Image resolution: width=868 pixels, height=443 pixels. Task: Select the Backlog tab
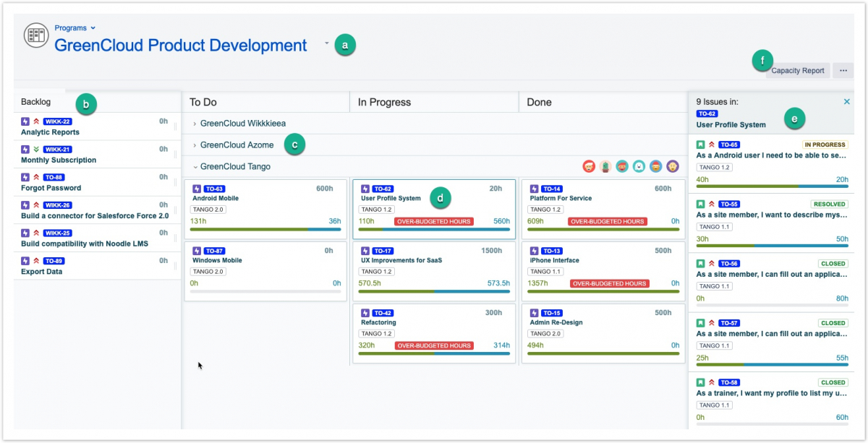coord(36,102)
